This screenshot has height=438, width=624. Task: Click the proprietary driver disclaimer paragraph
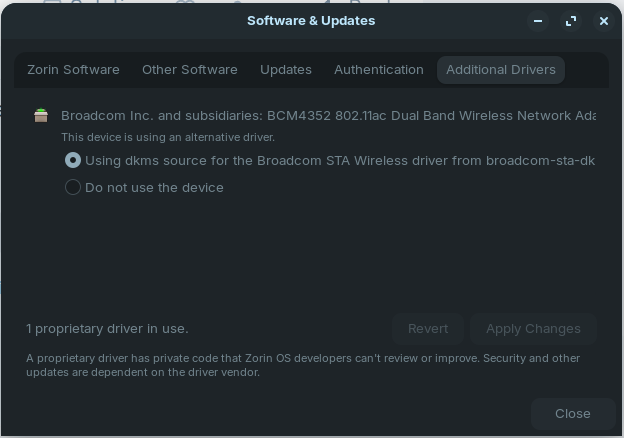pos(302,365)
